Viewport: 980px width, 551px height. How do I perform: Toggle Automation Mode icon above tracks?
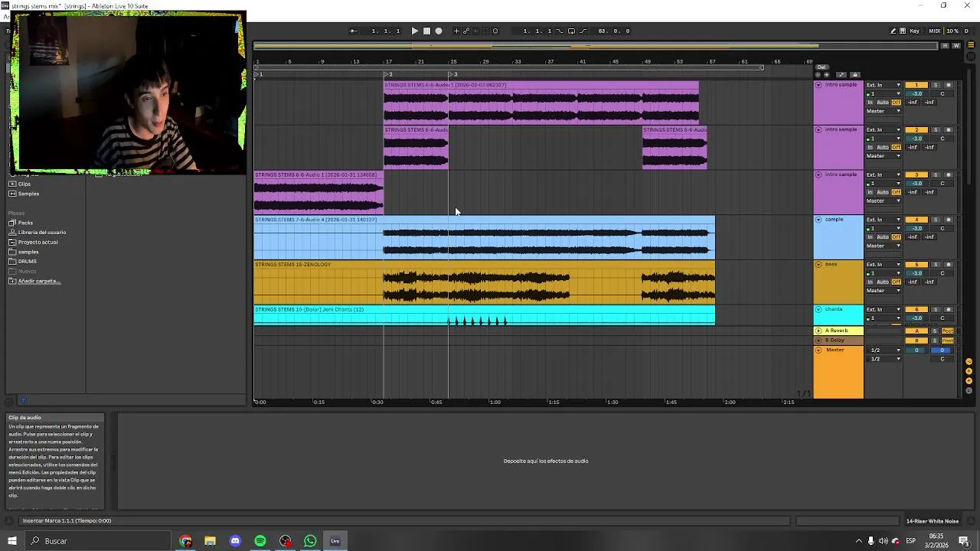tap(841, 75)
